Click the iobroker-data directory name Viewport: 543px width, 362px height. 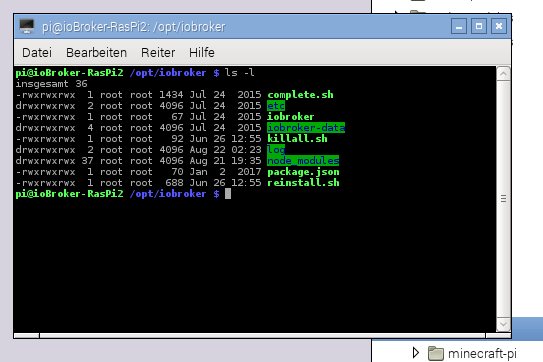tap(306, 128)
